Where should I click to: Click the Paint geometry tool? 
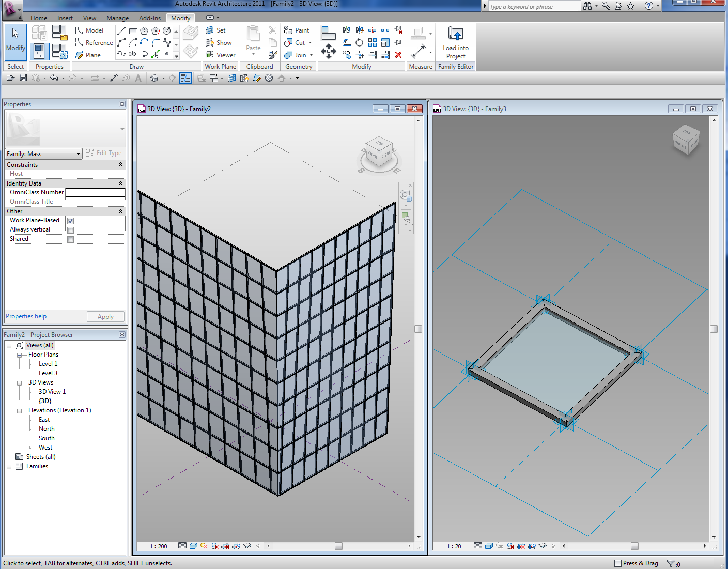tap(297, 30)
